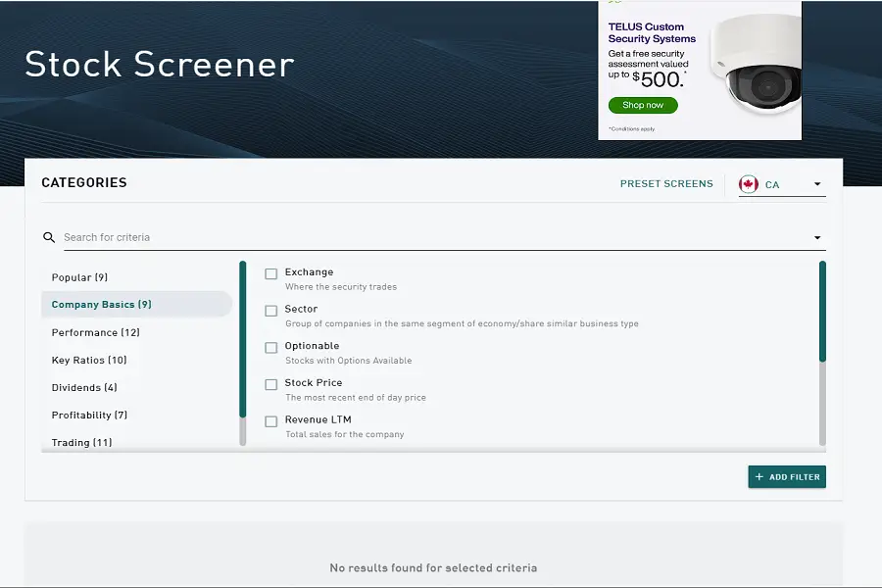The image size is (882, 588).
Task: Tick the Exchange checkbox
Action: pos(271,273)
